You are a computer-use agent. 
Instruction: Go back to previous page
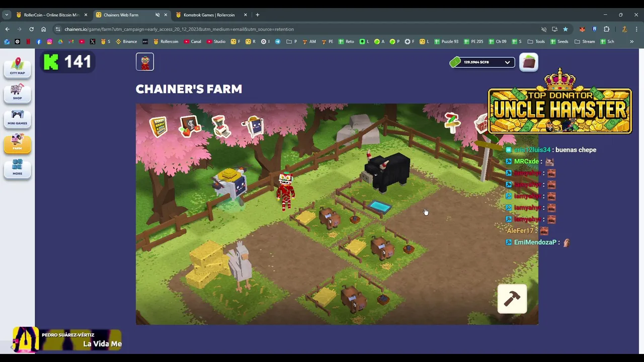7,29
